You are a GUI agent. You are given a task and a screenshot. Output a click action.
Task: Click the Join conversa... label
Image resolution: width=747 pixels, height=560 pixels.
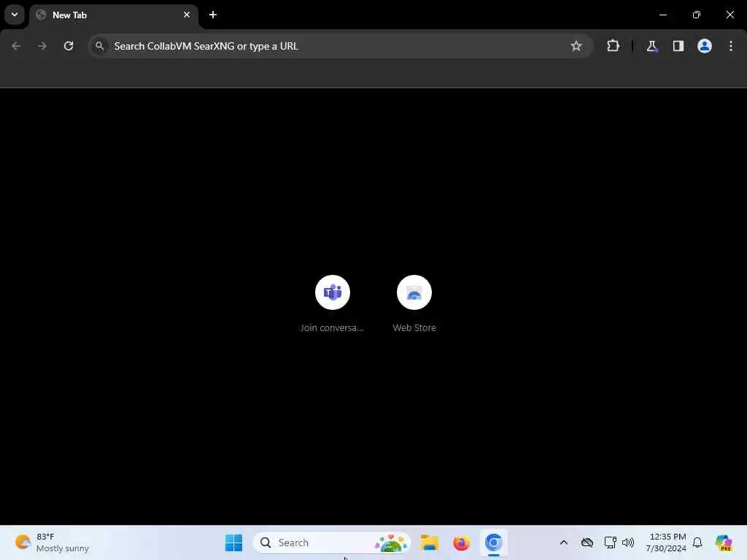(332, 327)
